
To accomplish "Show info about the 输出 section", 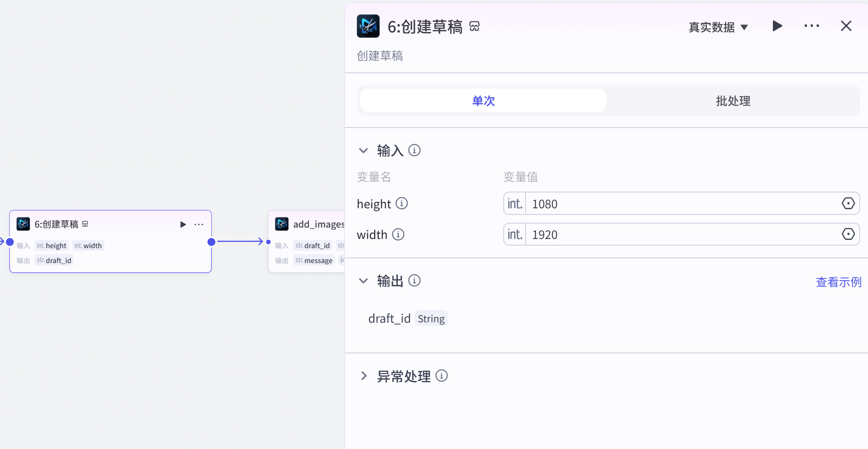I will [x=414, y=281].
